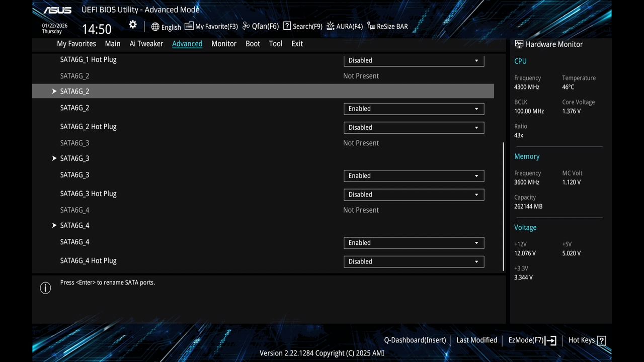The image size is (644, 362).
Task: Open the SATA6G_3 dropdown
Action: (x=413, y=175)
